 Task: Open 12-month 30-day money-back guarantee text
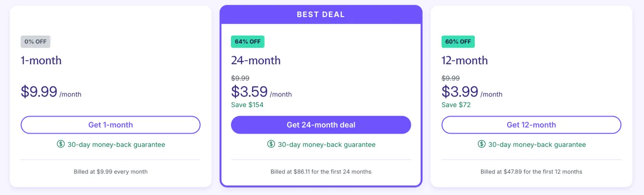click(537, 145)
